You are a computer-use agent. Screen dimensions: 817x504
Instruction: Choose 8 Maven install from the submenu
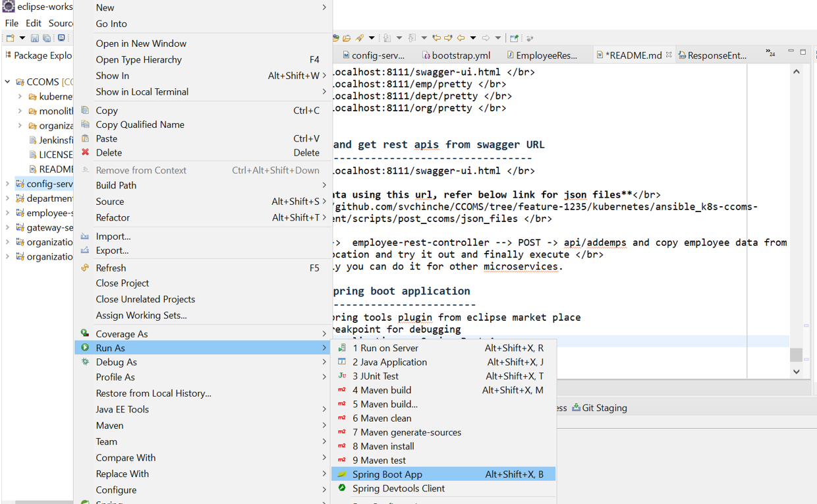443,446
